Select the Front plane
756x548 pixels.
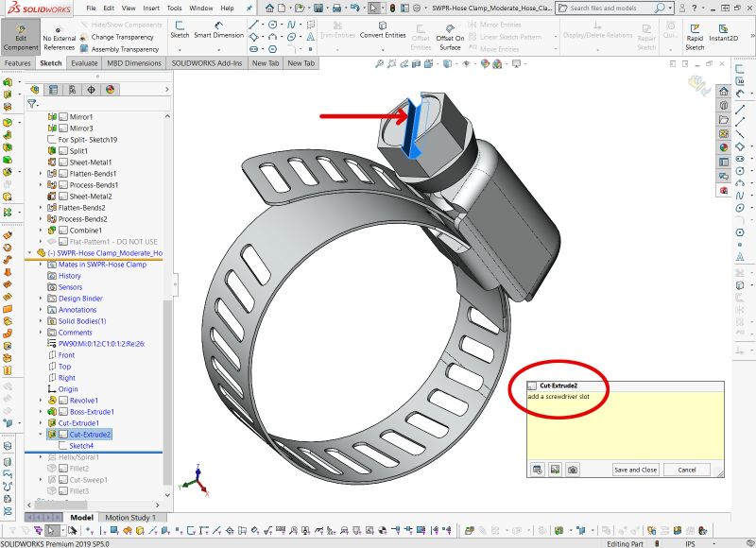tap(66, 355)
